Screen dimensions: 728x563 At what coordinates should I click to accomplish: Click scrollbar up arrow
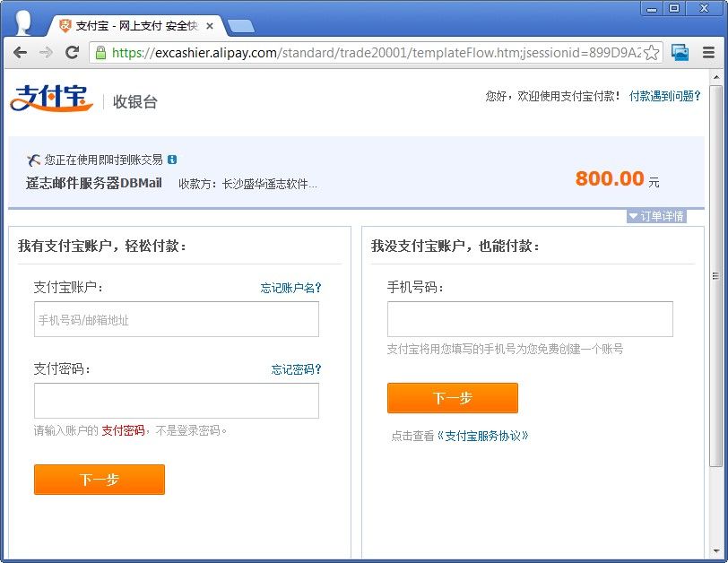(x=715, y=76)
